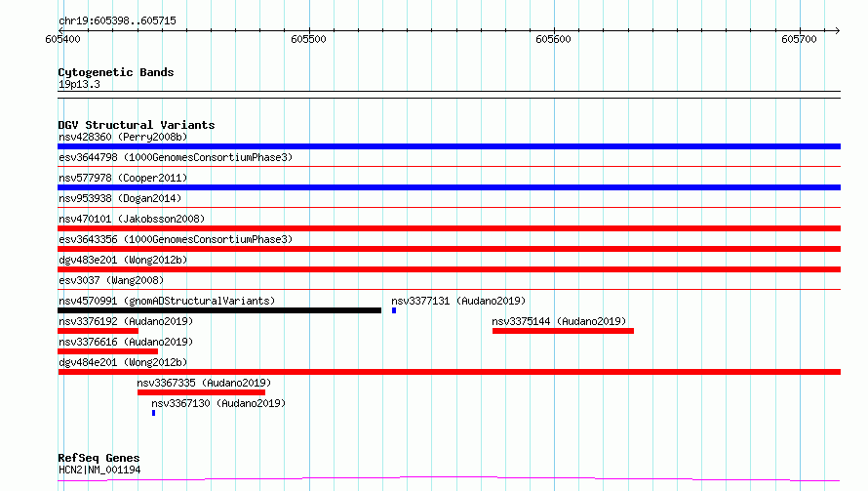
Task: Select variant label nsv3376192 (Audano2019)
Action: coord(126,321)
